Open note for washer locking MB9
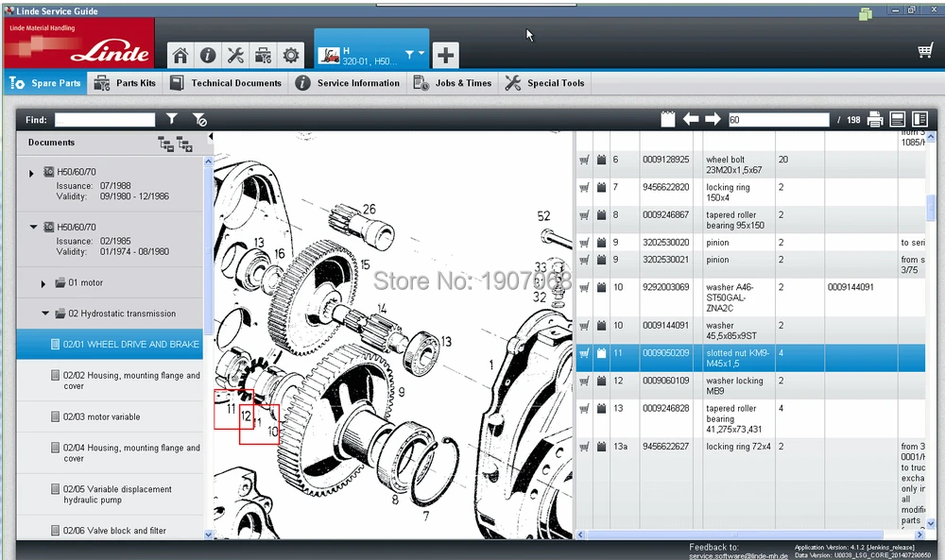 click(601, 381)
